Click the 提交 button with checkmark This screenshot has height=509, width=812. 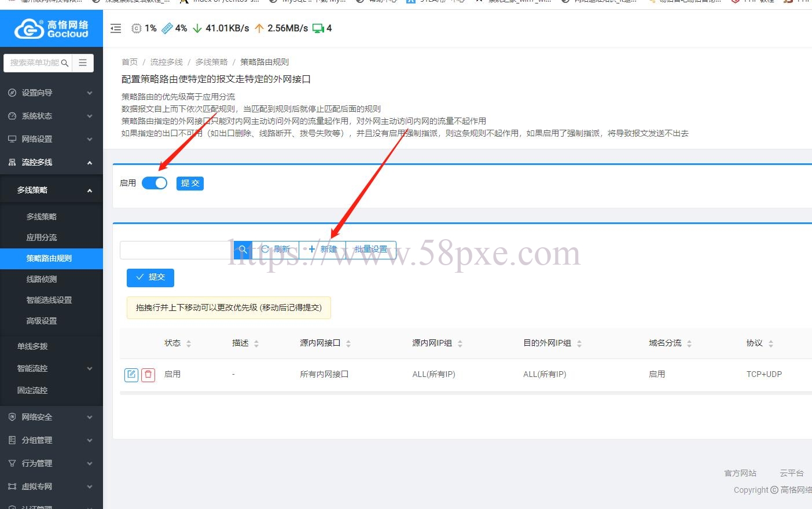click(x=150, y=277)
